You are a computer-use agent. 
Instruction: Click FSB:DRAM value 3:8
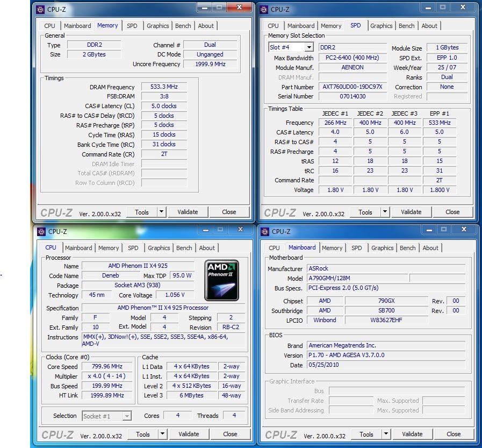click(164, 96)
